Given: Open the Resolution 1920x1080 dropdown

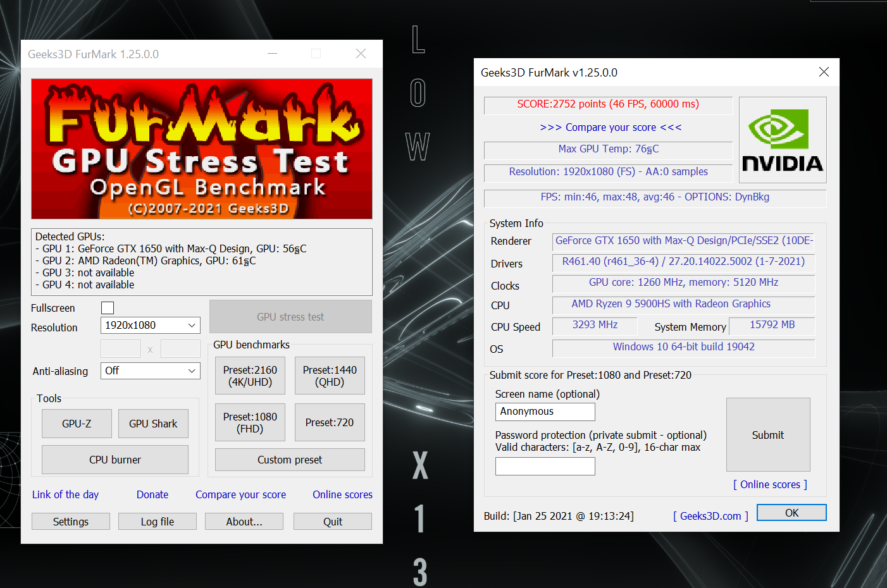Looking at the screenshot, I should coord(151,325).
